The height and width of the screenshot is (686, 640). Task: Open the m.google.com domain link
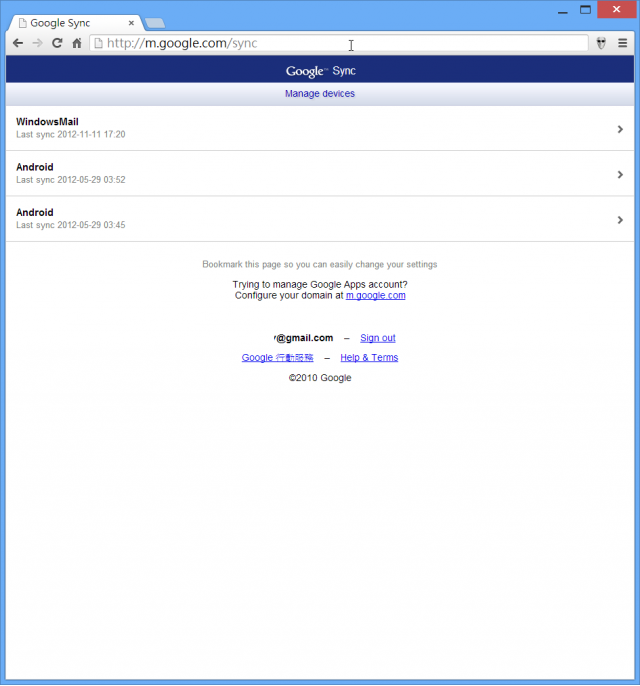click(375, 295)
